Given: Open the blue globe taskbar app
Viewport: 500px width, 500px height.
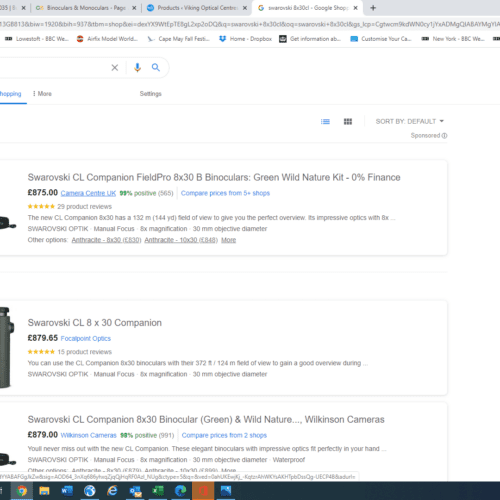Looking at the screenshot, I should pos(90,491).
